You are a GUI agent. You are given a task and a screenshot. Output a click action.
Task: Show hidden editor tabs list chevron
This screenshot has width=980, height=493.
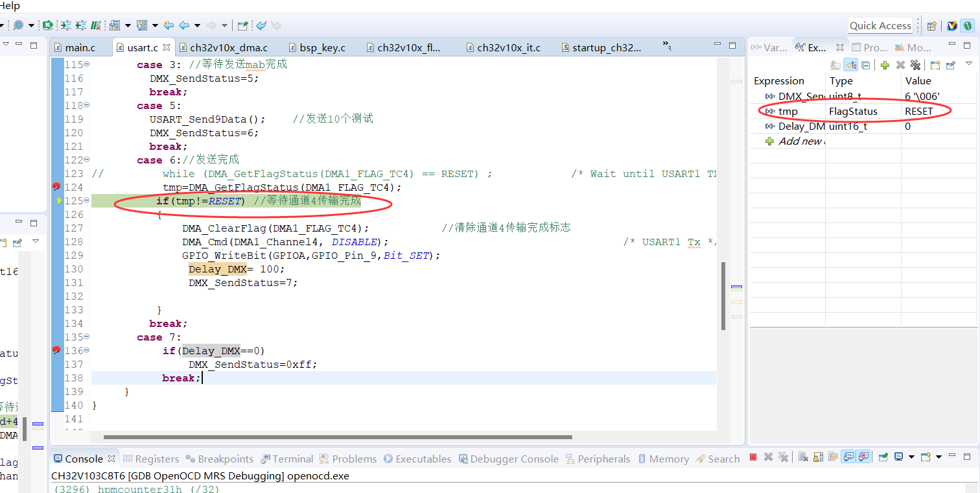[x=667, y=46]
